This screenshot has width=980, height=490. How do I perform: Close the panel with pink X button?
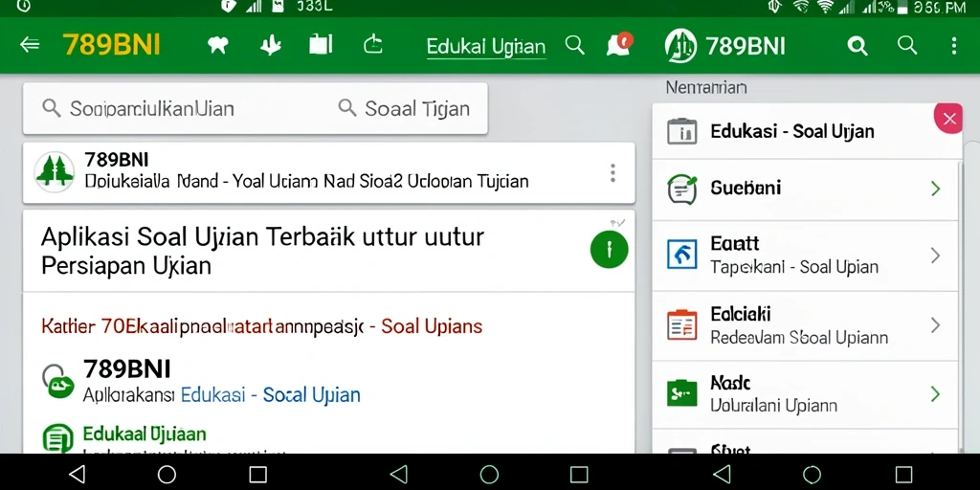[948, 119]
